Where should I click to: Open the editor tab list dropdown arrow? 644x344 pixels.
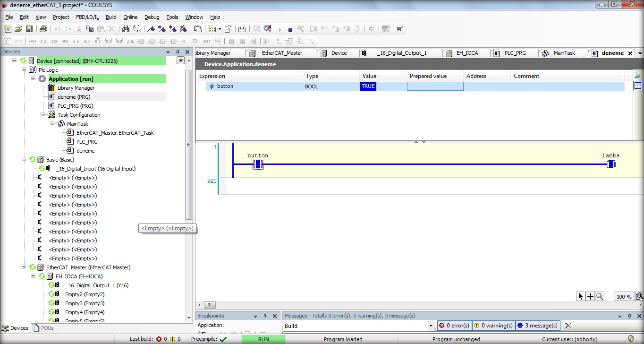pos(640,53)
